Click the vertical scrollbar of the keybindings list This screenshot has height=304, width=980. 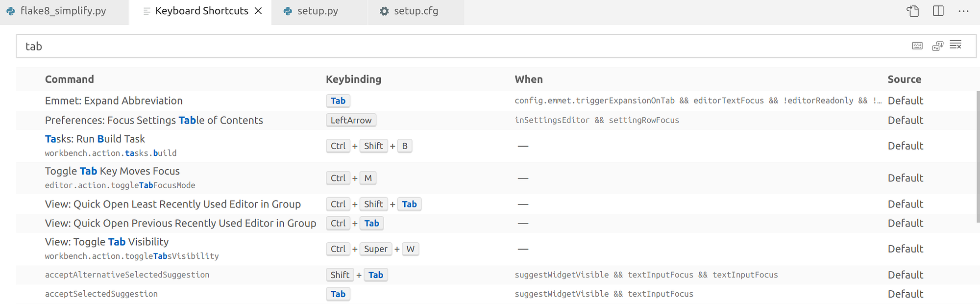click(978, 157)
